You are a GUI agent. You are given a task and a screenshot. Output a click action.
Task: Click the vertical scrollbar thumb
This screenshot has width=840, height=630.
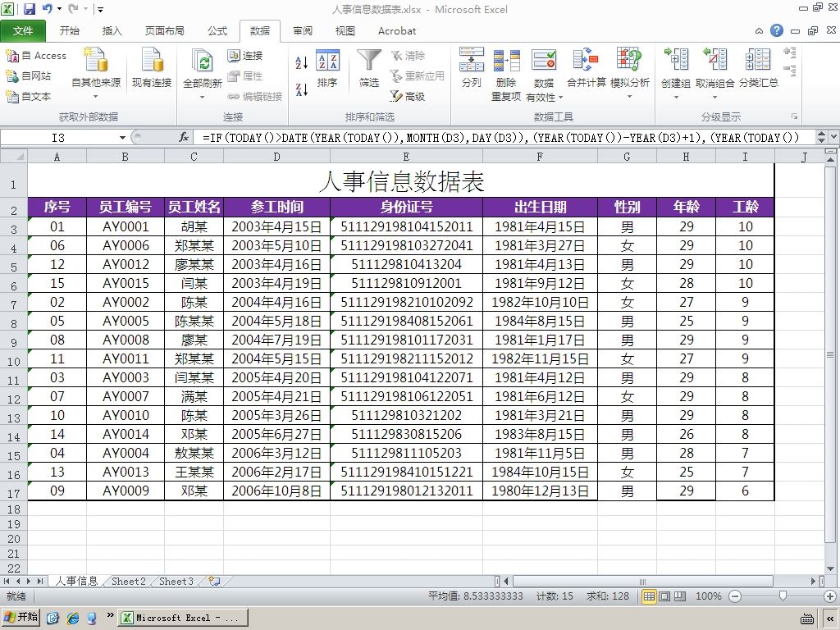pos(830,354)
